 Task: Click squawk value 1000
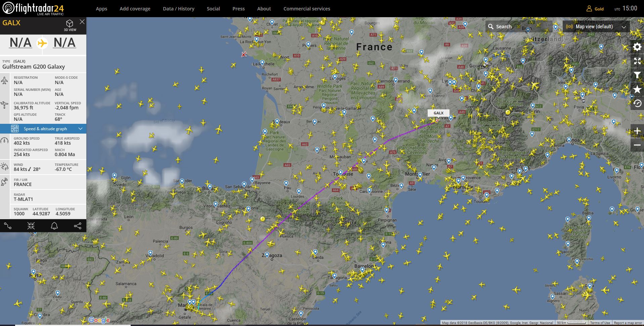click(19, 214)
